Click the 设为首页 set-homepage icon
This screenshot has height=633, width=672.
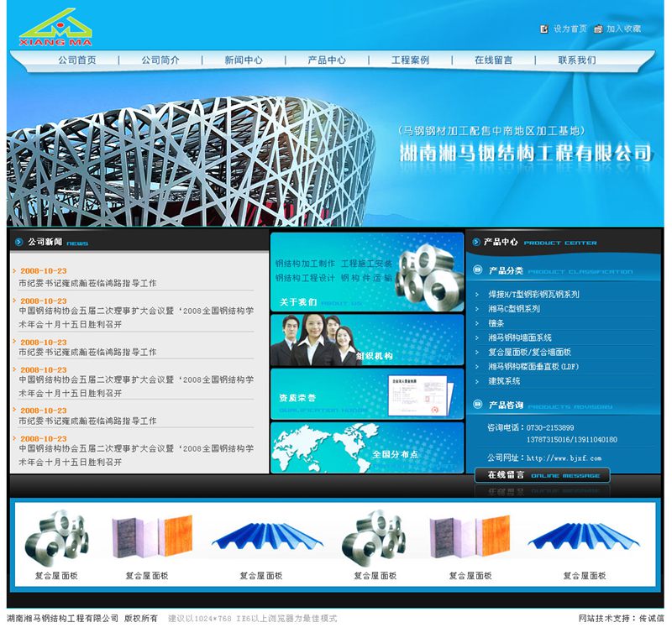[x=543, y=29]
